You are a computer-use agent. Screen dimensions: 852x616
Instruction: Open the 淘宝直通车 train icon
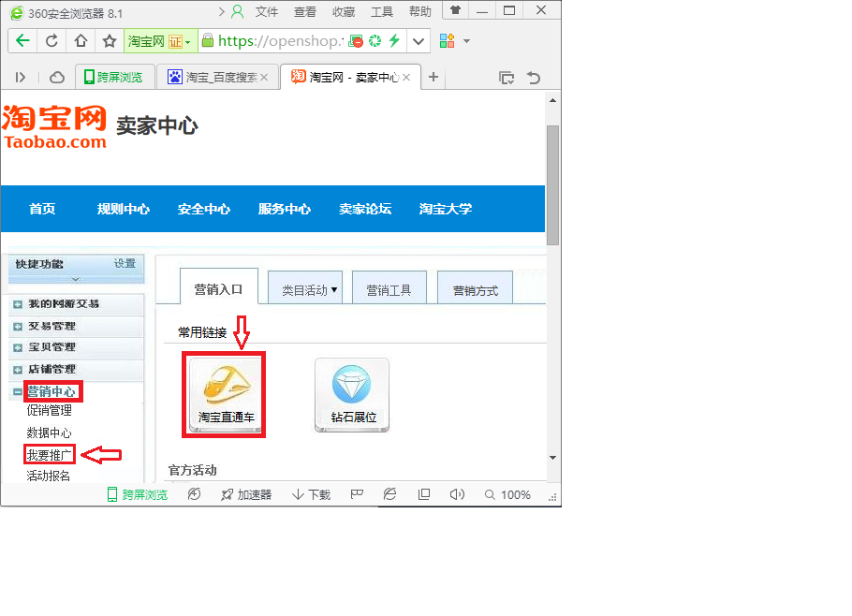[226, 395]
